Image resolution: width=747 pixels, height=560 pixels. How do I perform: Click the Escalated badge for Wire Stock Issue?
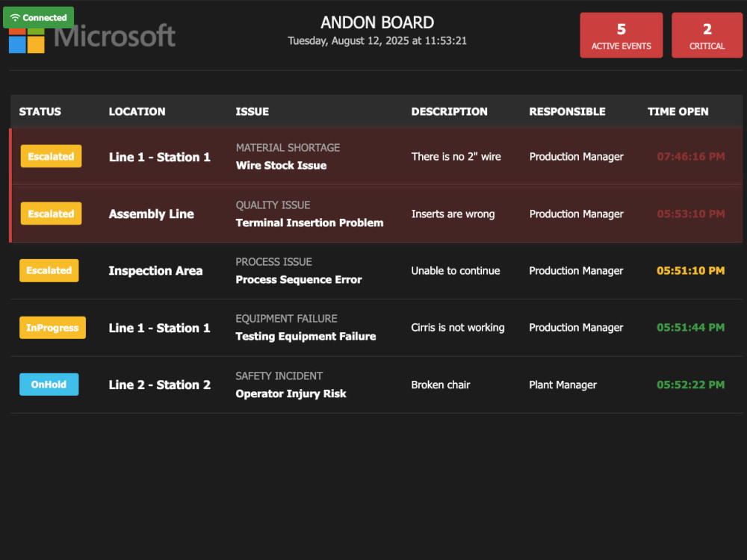(51, 156)
